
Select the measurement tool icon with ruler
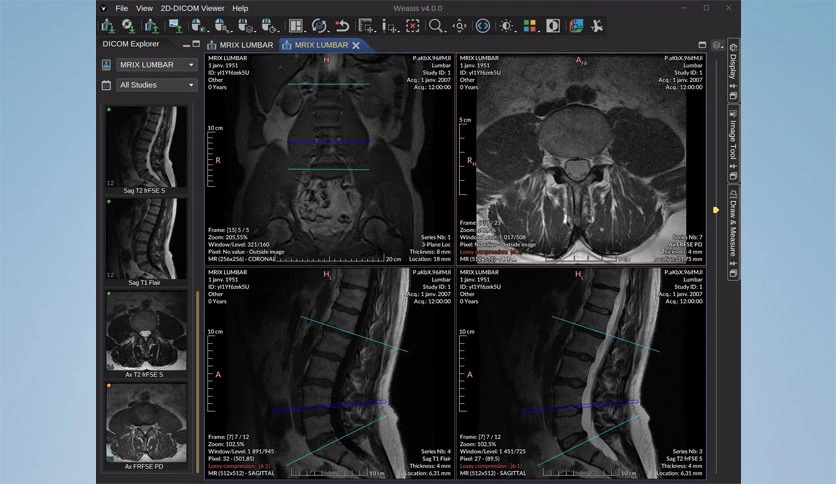point(366,26)
